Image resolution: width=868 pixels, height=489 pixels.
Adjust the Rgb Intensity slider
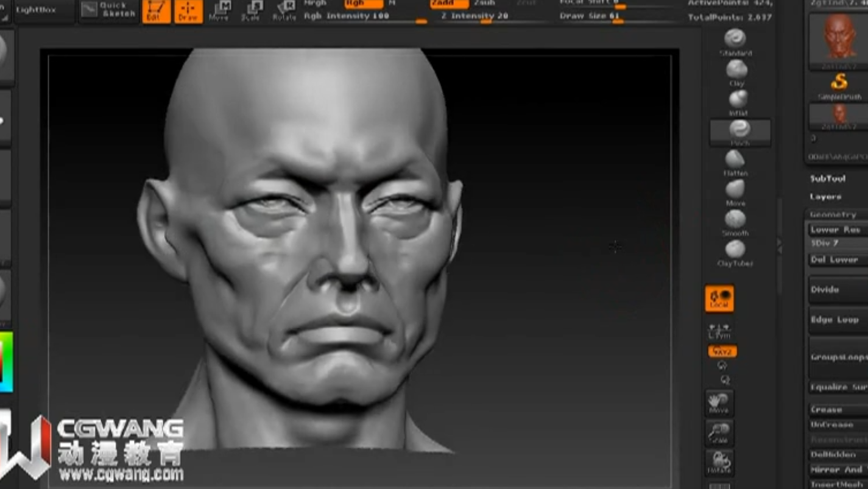[364, 17]
